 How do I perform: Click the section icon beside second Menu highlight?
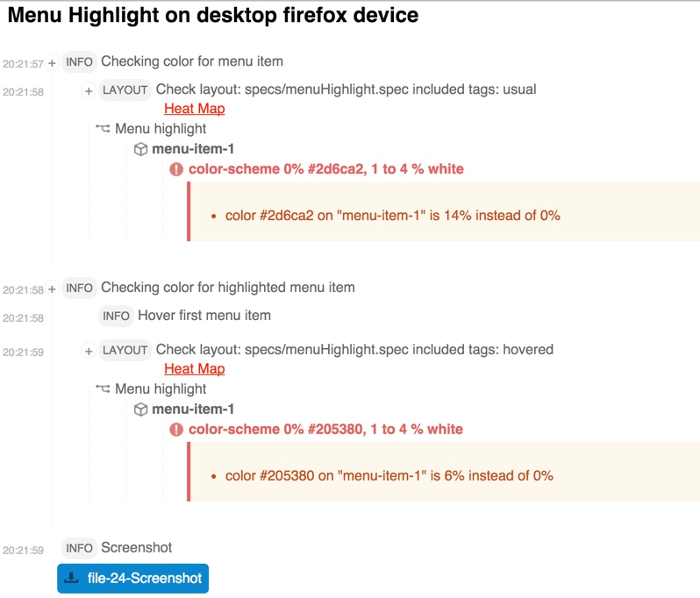[103, 388]
